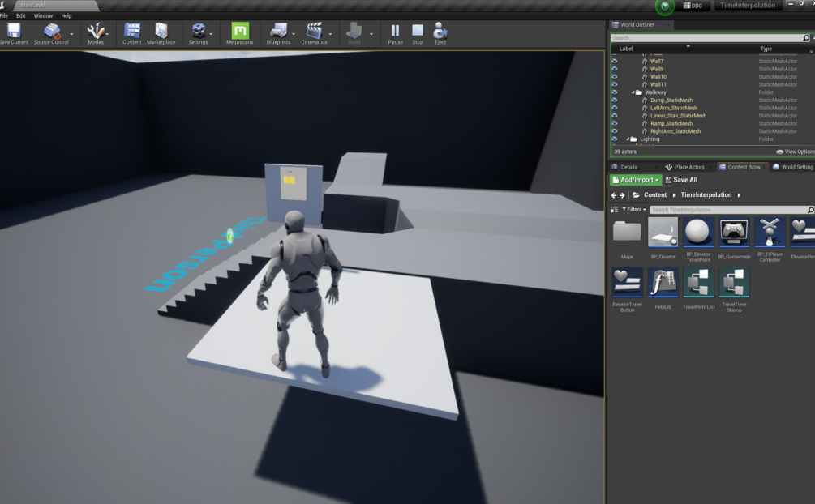The image size is (815, 504).
Task: Select the HelpLib function library asset
Action: (x=663, y=289)
